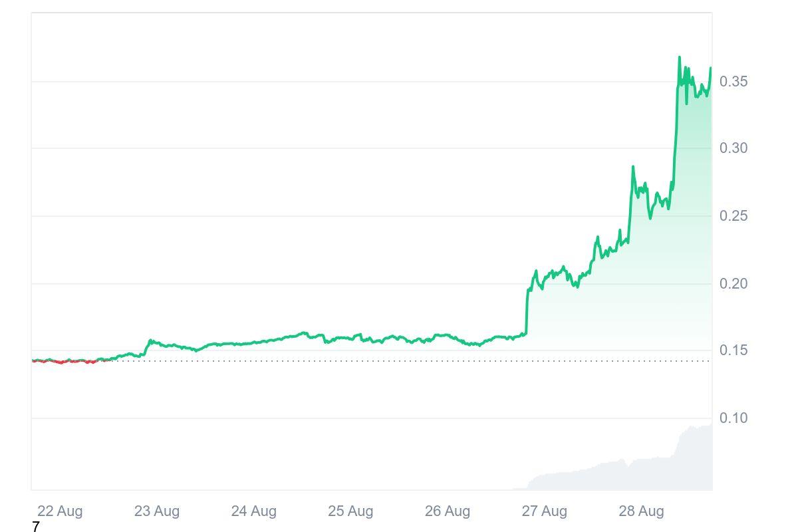798x532 pixels.
Task: Select the 27 Aug date label
Action: pos(544,511)
